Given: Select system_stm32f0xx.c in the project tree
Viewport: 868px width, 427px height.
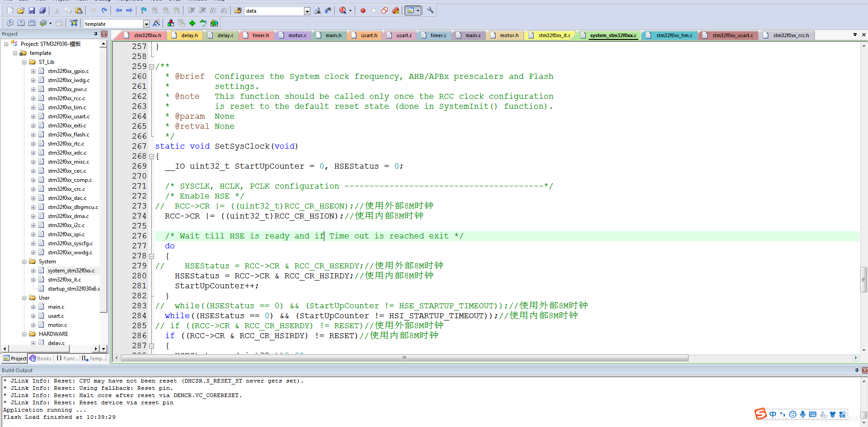Looking at the screenshot, I should click(71, 271).
